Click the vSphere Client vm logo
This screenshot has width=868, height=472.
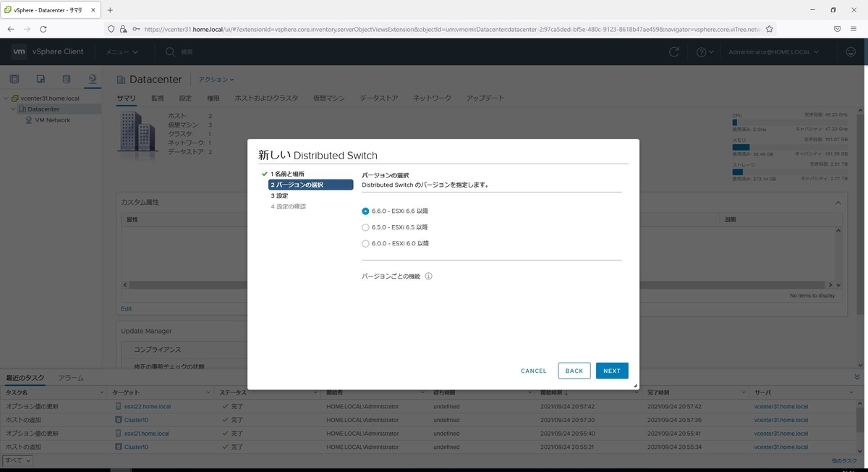tap(19, 51)
